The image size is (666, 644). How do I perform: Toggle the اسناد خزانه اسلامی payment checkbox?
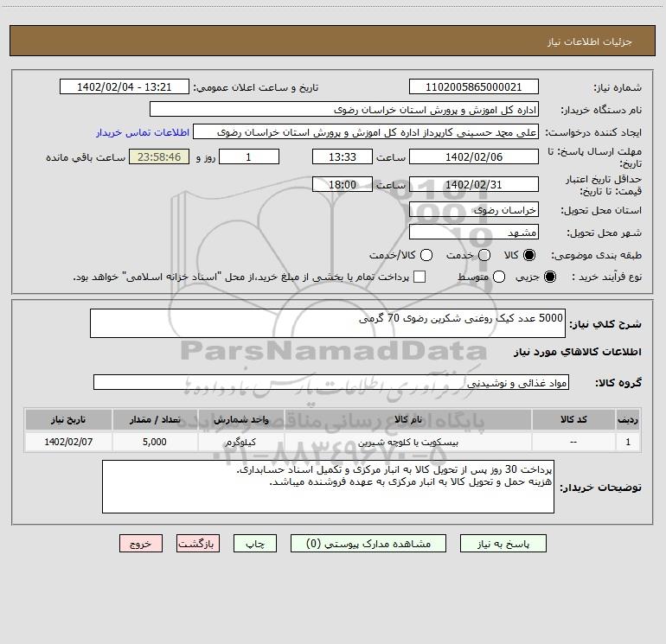(x=419, y=277)
